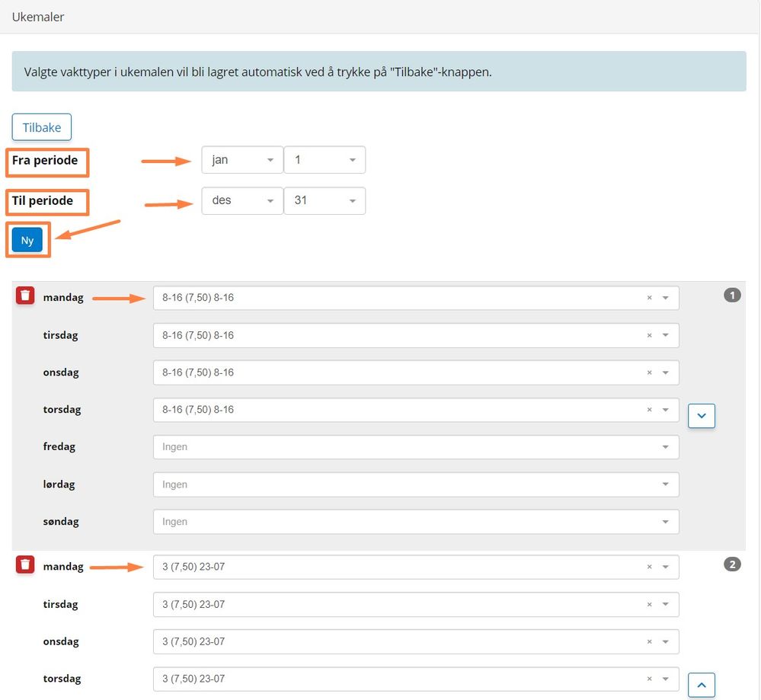Image resolution: width=761 pixels, height=700 pixels.
Task: Move week 1 down with chevron button
Action: click(701, 416)
